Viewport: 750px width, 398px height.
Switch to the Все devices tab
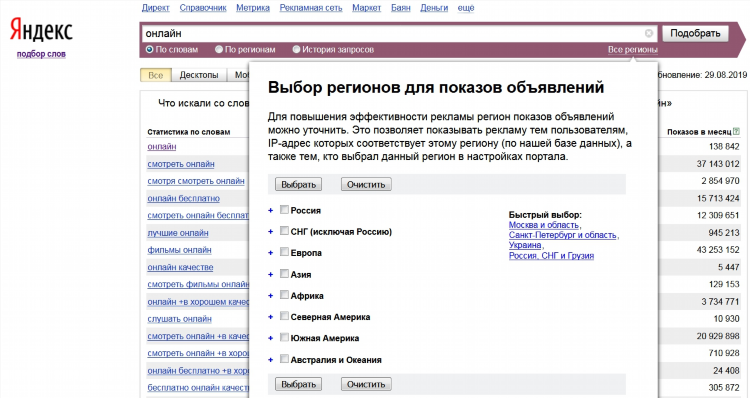click(x=155, y=75)
